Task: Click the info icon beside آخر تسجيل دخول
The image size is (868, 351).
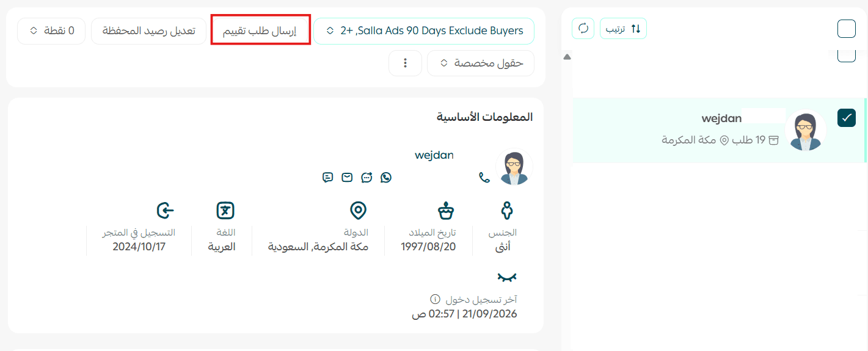Action: tap(435, 299)
